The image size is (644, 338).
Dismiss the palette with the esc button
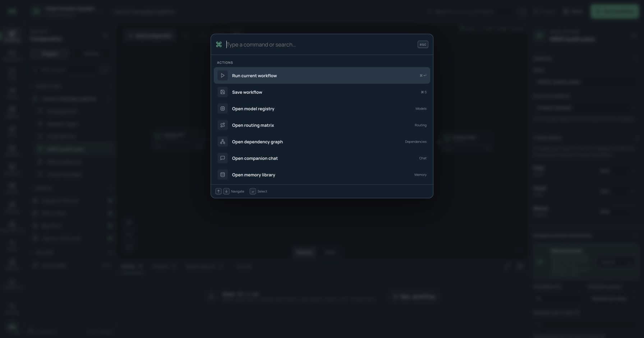[423, 45]
